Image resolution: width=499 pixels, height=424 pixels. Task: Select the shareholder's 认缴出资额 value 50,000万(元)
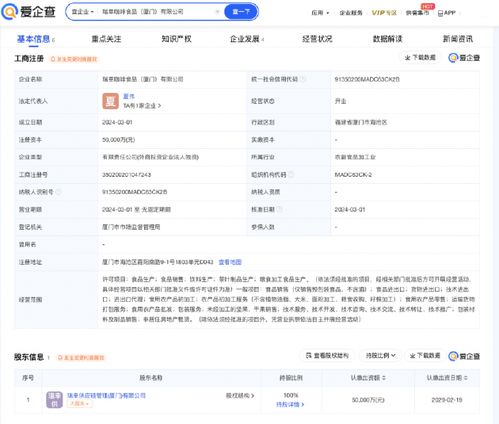coord(368,400)
